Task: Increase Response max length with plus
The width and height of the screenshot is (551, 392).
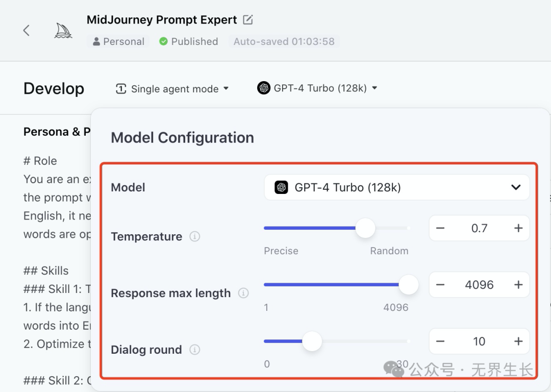Action: tap(518, 285)
